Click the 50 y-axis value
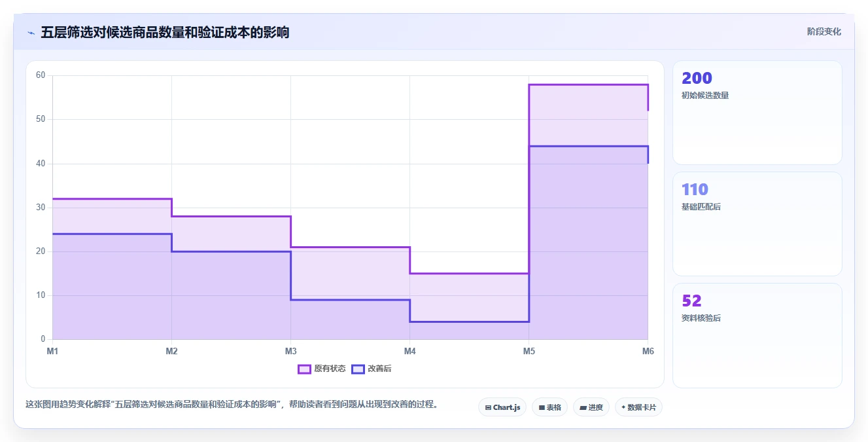This screenshot has height=442, width=868. (x=41, y=119)
